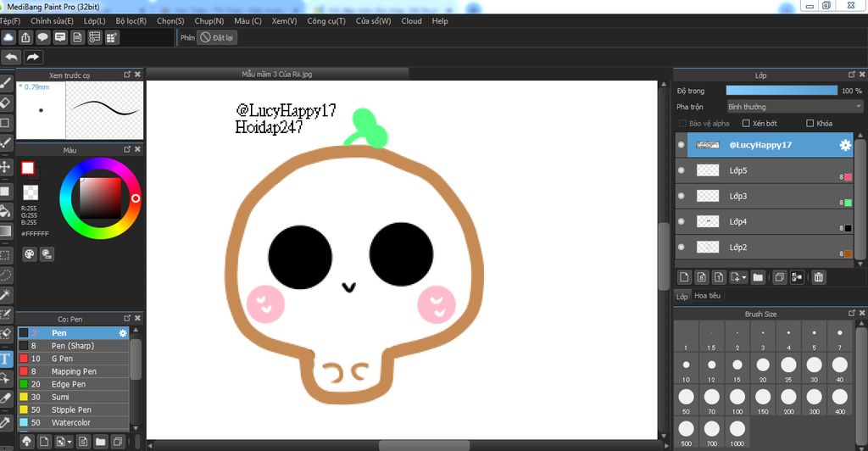Screen dimensions: 868x451
Task: Select the Brush tool in left toolbar
Action: pyautogui.click(x=6, y=83)
